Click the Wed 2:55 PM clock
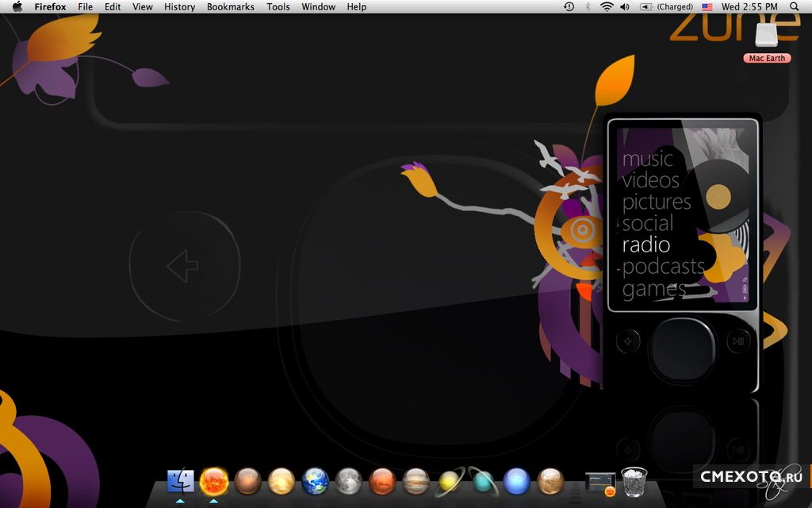Viewport: 812px width, 508px height. pyautogui.click(x=750, y=6)
